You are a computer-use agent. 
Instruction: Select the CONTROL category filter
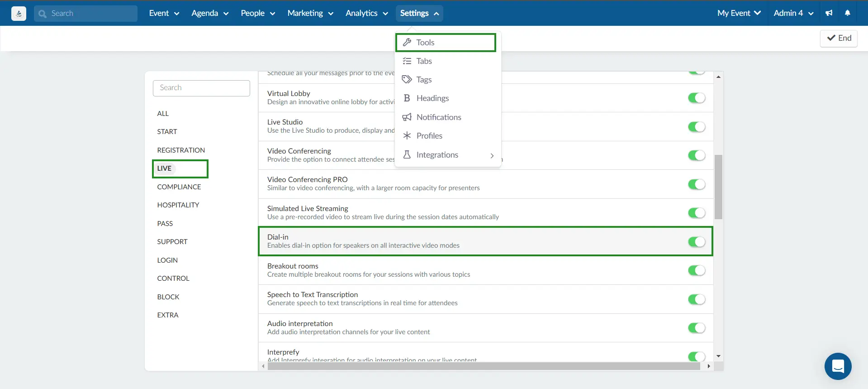coord(173,278)
